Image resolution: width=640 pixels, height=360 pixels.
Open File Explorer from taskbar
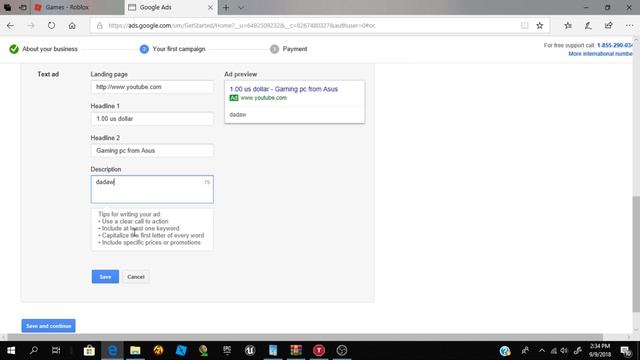pyautogui.click(x=135, y=350)
